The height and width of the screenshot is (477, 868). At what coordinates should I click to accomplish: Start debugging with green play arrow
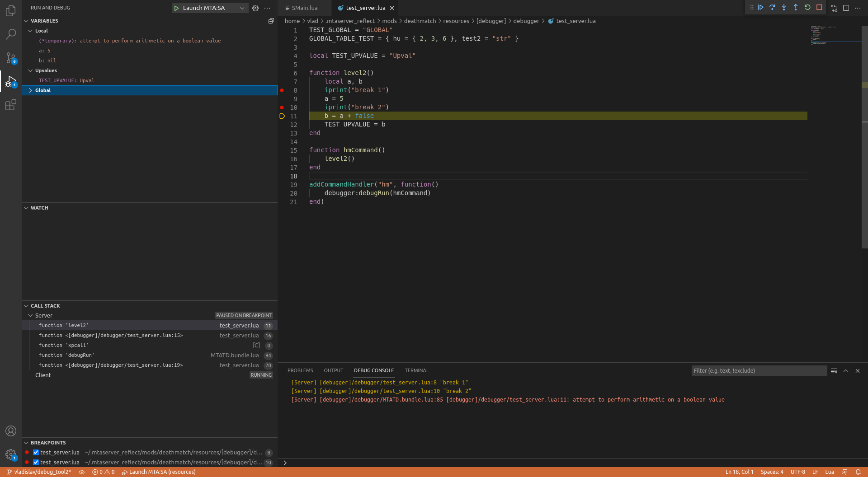click(176, 8)
